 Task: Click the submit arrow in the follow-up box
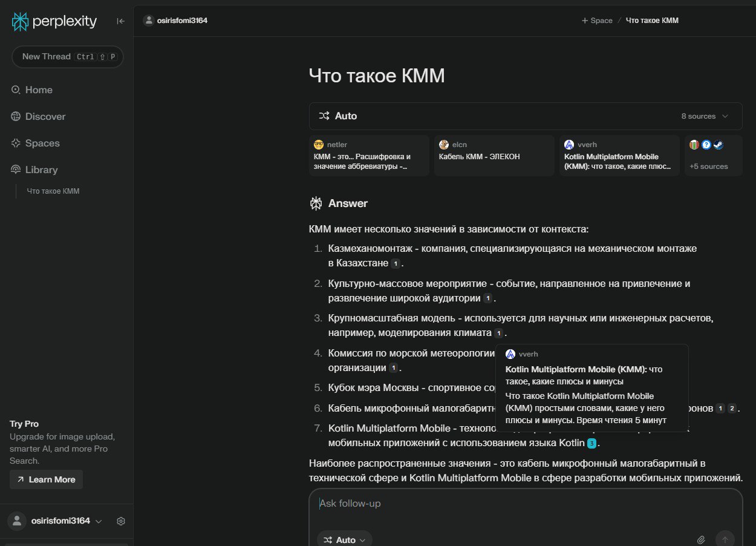(725, 539)
